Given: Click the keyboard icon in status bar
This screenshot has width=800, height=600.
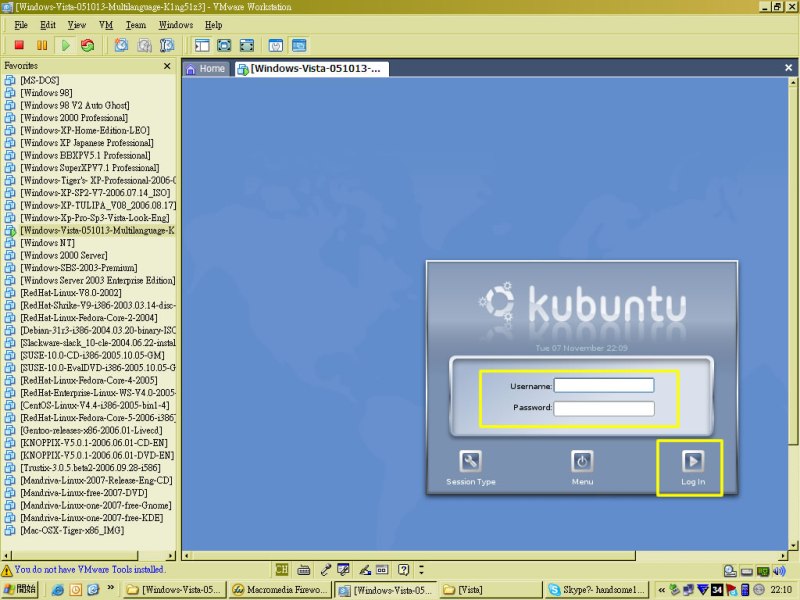Looking at the screenshot, I should 304,569.
